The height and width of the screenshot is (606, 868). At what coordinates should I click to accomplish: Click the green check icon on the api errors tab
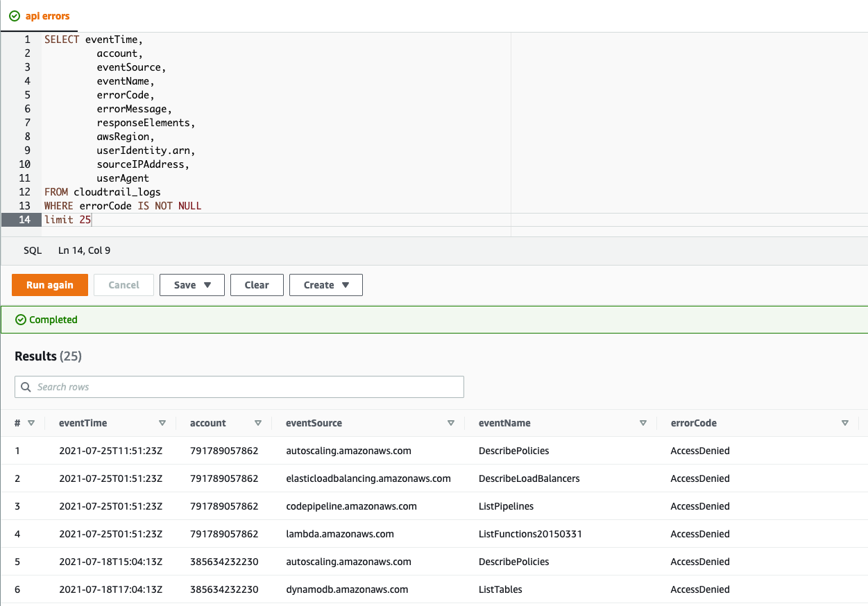pyautogui.click(x=15, y=16)
